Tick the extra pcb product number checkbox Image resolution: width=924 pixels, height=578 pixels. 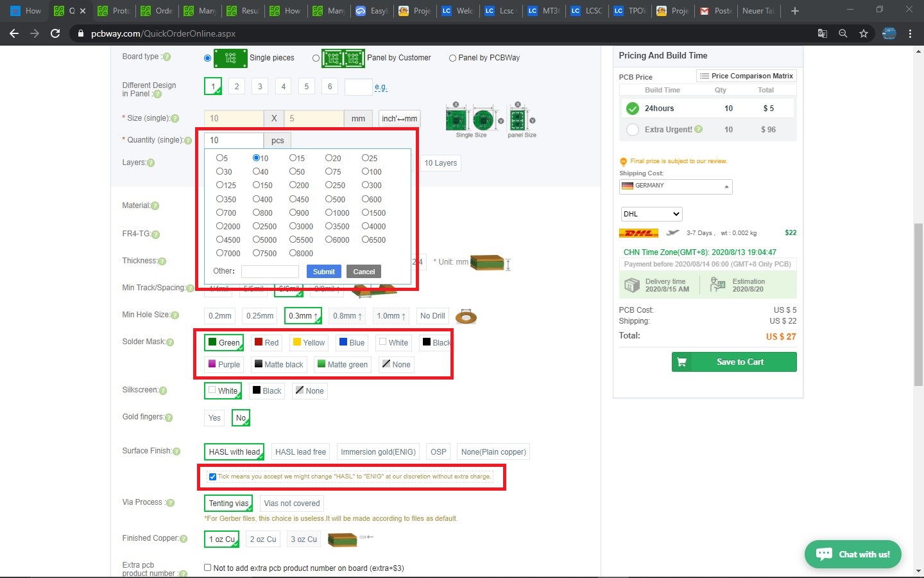point(207,568)
